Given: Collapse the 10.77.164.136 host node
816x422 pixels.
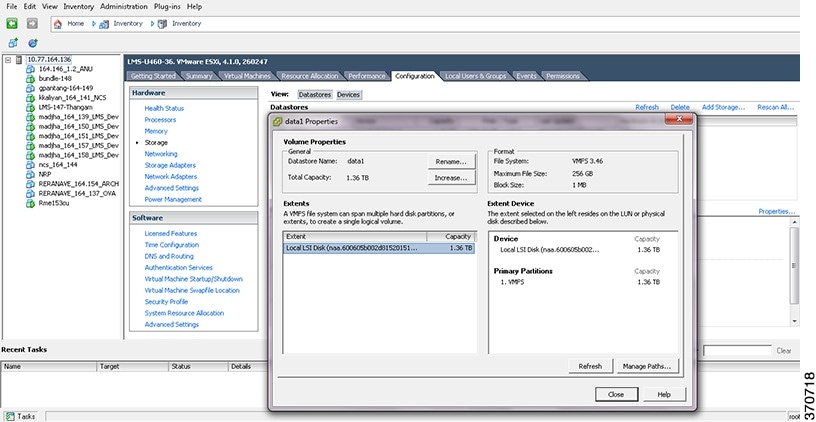Looking at the screenshot, I should coord(8,60).
